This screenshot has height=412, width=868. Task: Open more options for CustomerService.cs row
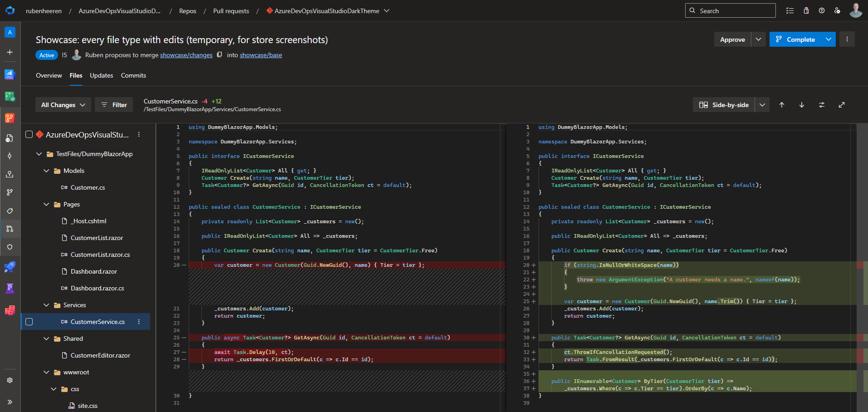(139, 322)
